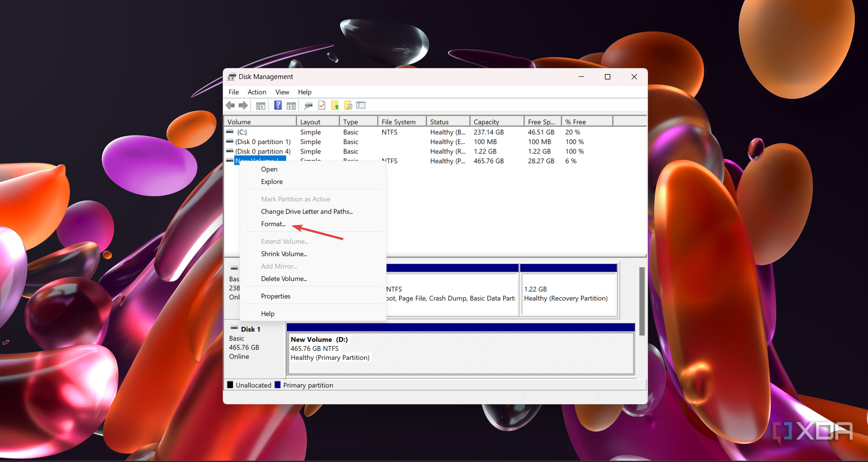Open Properties from the context menu
This screenshot has width=868, height=462.
[313, 296]
